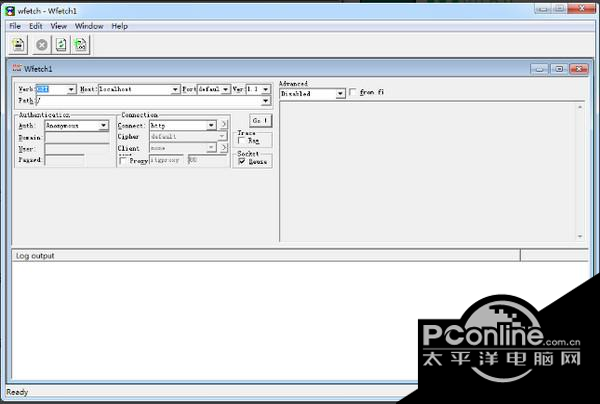Open the View menu
Image resolution: width=600 pixels, height=404 pixels.
point(59,26)
